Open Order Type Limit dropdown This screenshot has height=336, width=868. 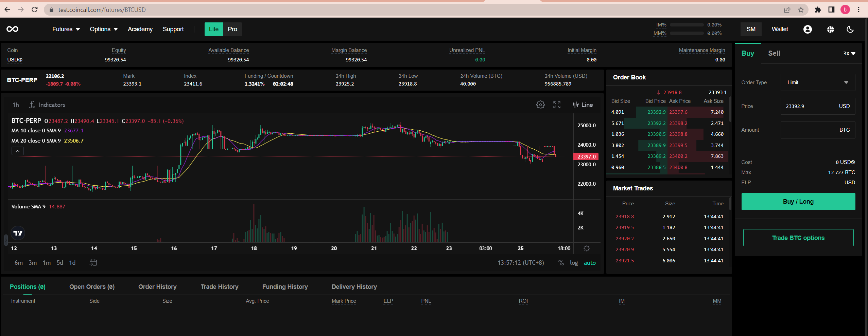click(817, 82)
